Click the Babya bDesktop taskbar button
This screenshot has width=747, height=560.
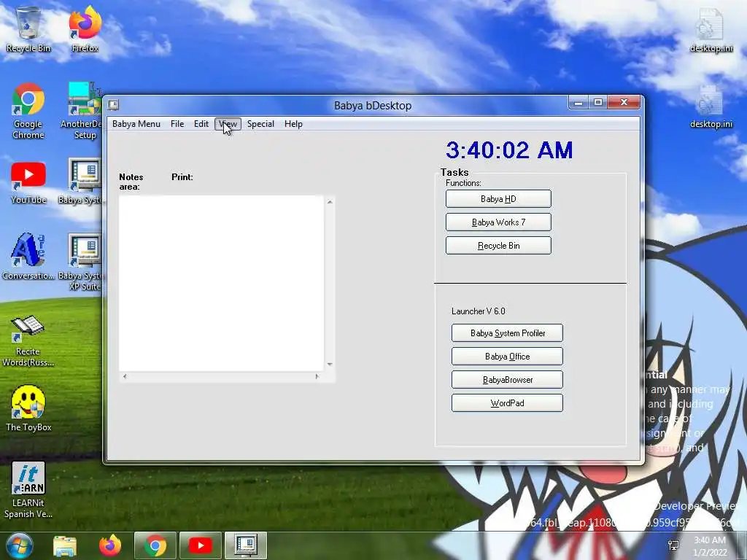pyautogui.click(x=245, y=545)
